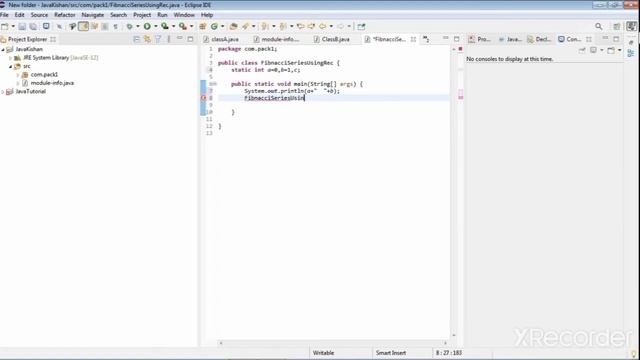Toggle the highlighted Mark Occurrences toolbar button
The height and width of the screenshot is (360, 640).
(83, 27)
